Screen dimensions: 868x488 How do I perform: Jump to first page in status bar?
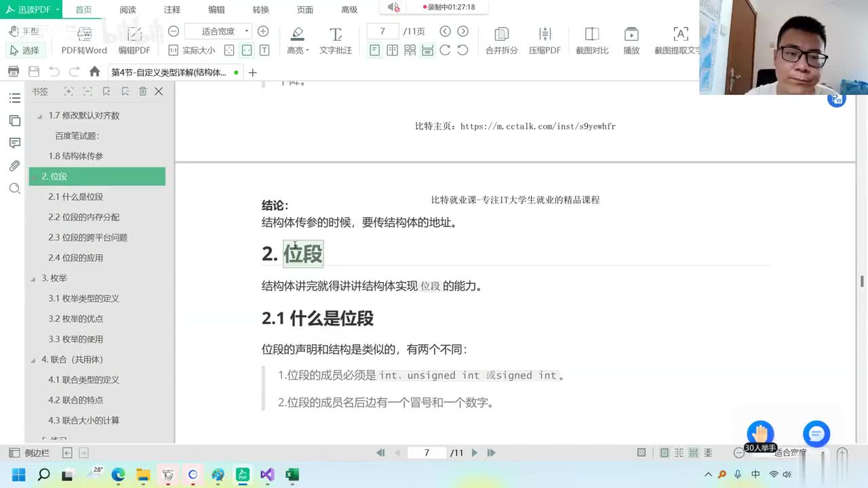[380, 453]
